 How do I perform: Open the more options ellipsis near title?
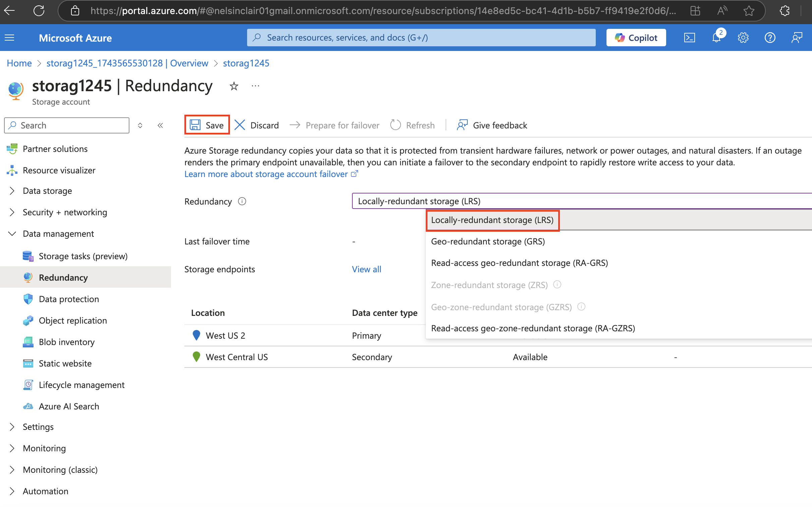click(255, 86)
